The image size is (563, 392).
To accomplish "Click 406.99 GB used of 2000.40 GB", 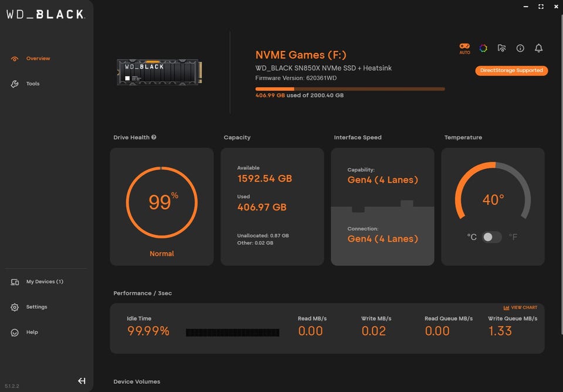I will click(x=300, y=96).
